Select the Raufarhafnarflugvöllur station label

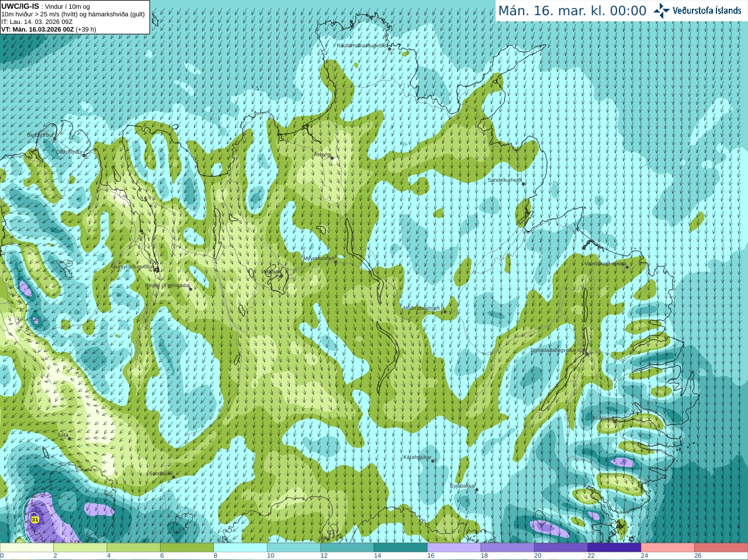point(362,45)
